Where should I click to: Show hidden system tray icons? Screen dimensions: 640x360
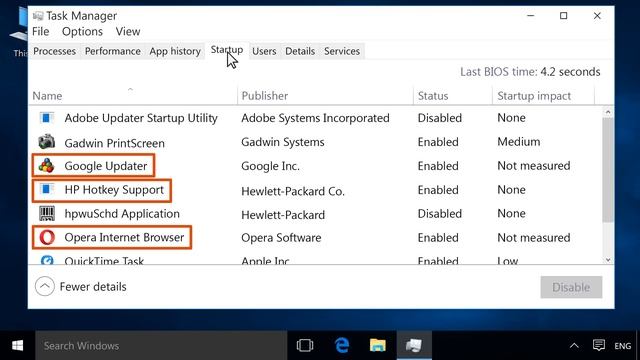pos(574,346)
